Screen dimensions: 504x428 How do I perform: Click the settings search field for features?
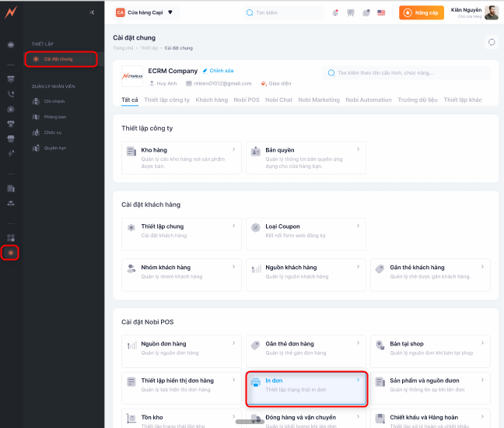(407, 72)
